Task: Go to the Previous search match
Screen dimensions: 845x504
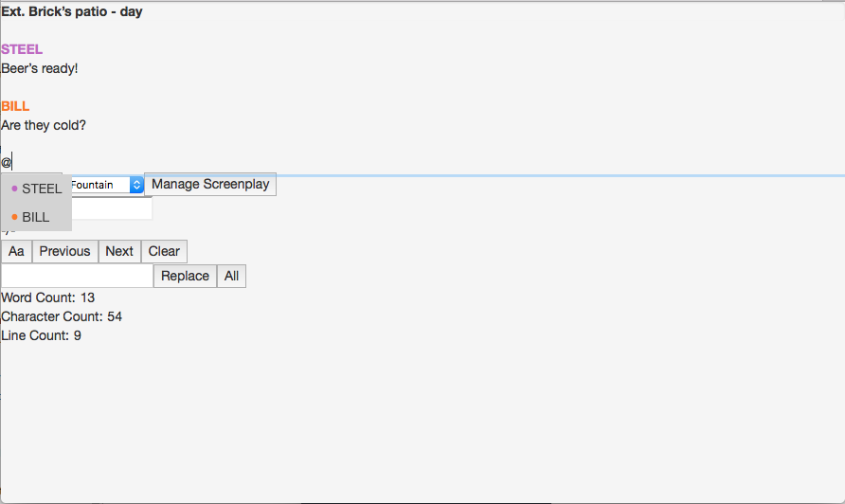Action: coord(64,252)
